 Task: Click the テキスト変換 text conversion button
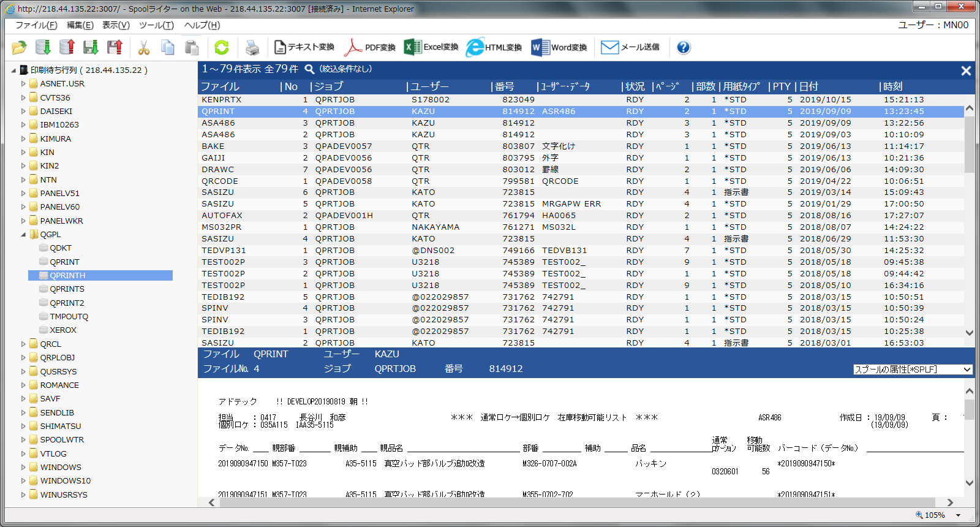tap(304, 47)
